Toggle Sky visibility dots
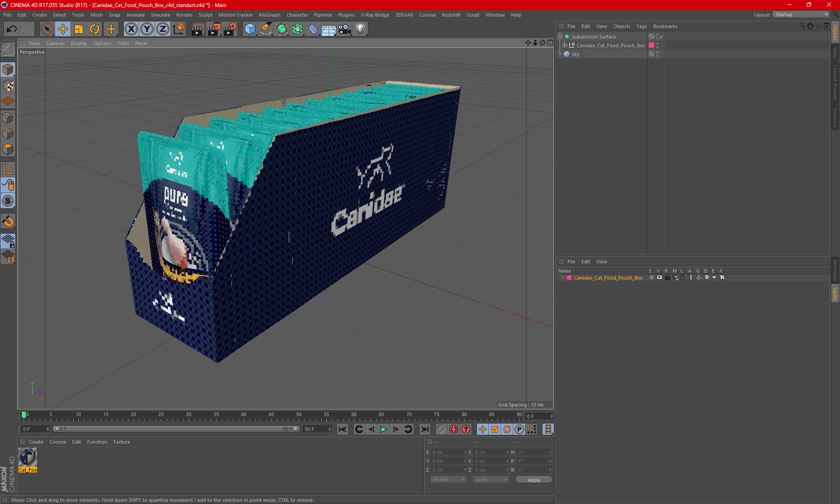The image size is (840, 504). tap(657, 54)
